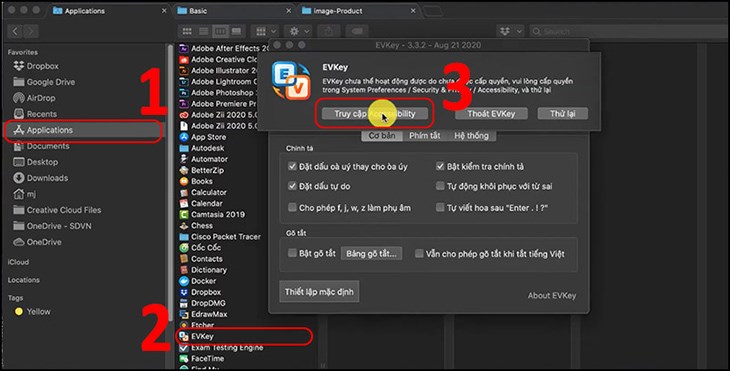Select EdrawMax in Applications list
The image size is (730, 371).
[x=204, y=314]
